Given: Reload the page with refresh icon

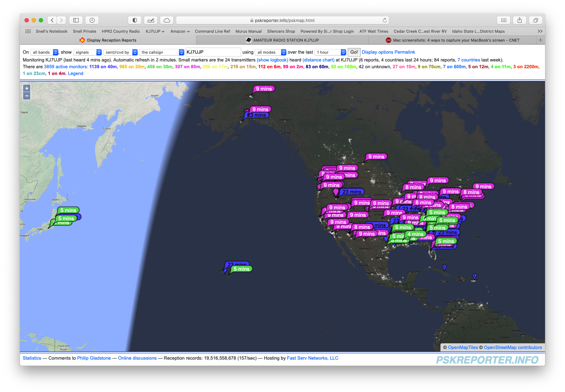Looking at the screenshot, I should point(385,20).
